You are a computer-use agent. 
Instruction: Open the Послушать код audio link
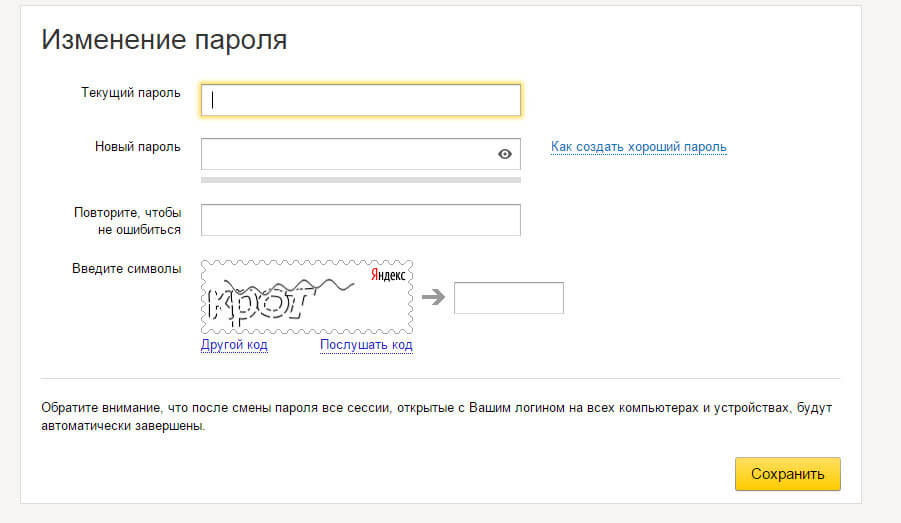366,345
